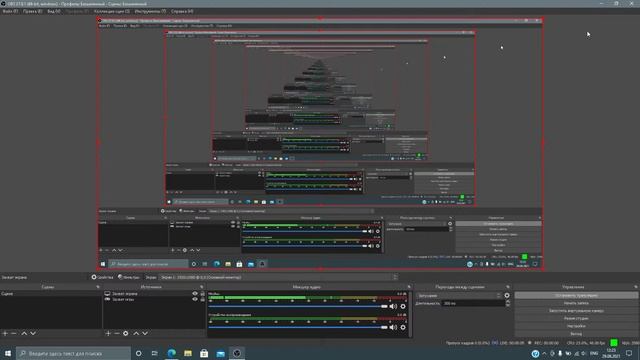Click the Выход button
Viewport: 640px width, 360px height.
[x=576, y=333]
